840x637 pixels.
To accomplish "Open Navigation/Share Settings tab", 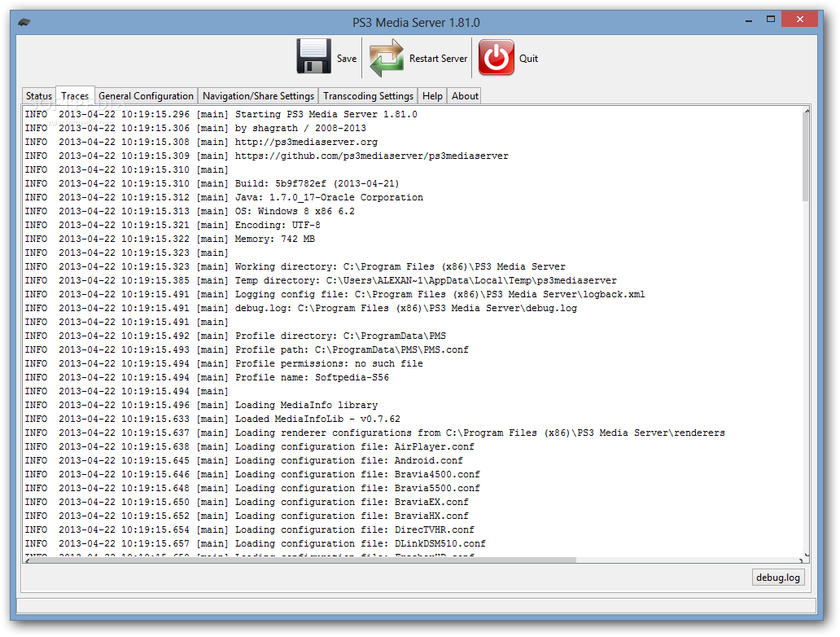I will 258,96.
